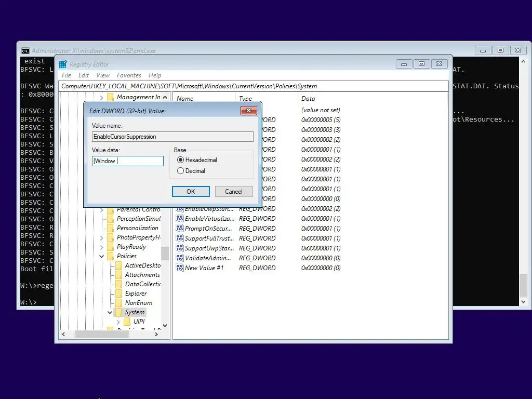The width and height of the screenshot is (532, 399).
Task: Select the System folder icon
Action: click(118, 312)
